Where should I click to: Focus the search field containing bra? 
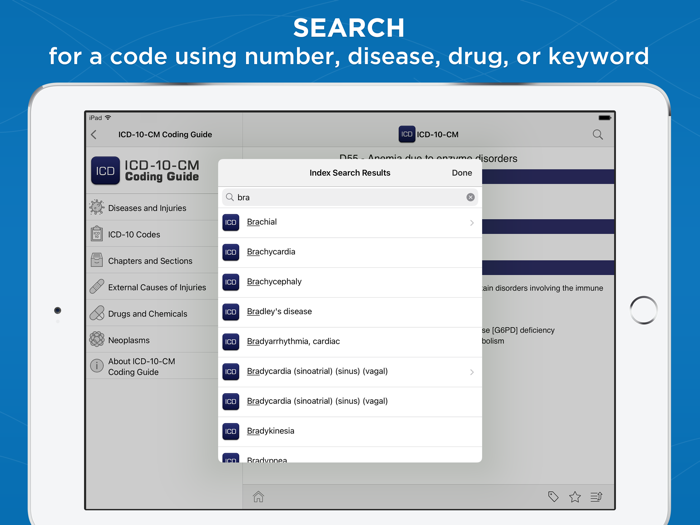tap(350, 197)
